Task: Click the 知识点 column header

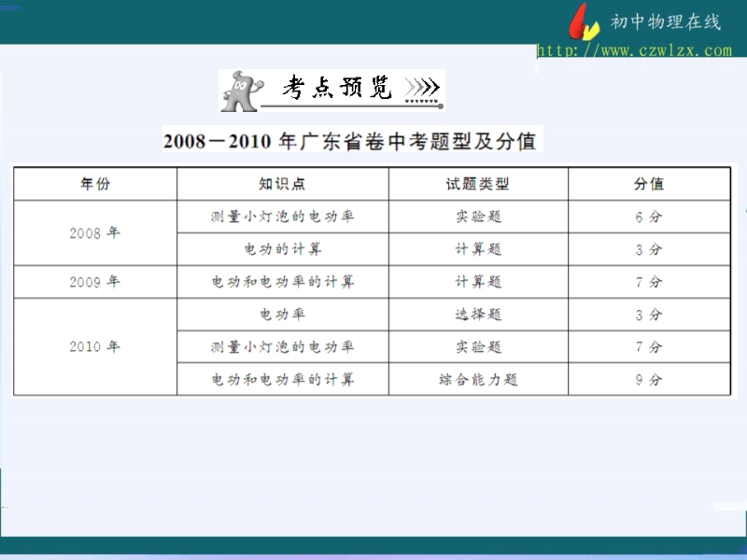Action: [282, 184]
